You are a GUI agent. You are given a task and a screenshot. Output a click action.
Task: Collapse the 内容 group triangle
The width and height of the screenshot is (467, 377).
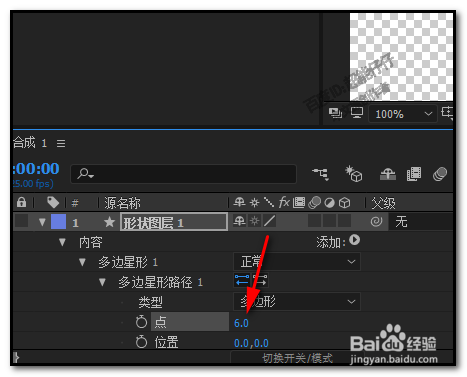pyautogui.click(x=62, y=242)
